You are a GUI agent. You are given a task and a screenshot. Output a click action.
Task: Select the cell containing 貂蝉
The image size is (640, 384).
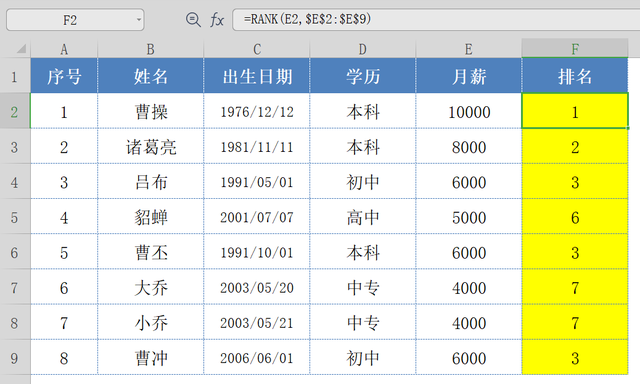(151, 216)
